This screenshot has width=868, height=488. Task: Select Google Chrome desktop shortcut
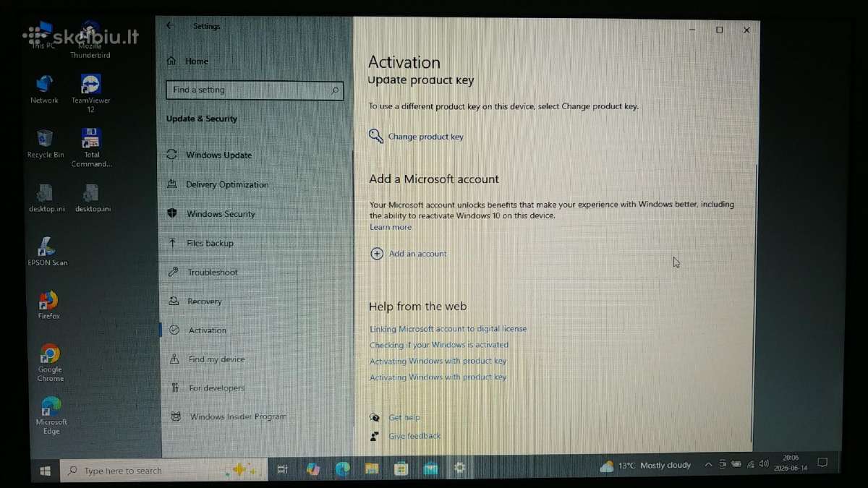pos(50,363)
